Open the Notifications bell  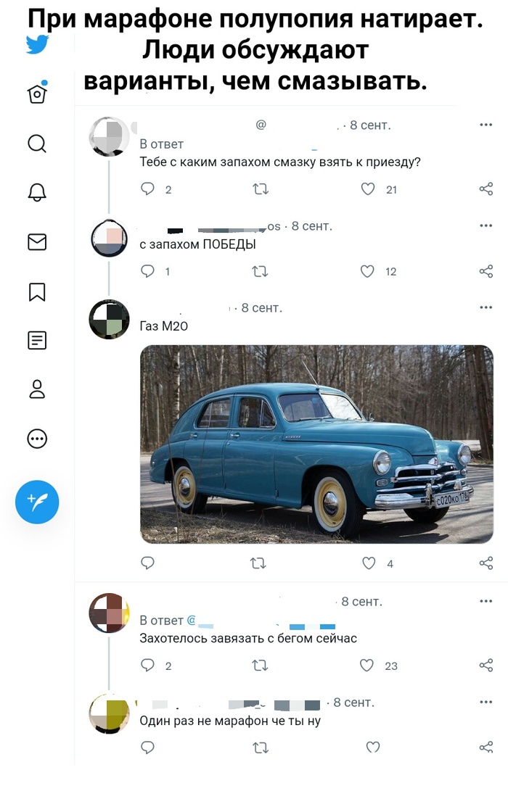37,192
